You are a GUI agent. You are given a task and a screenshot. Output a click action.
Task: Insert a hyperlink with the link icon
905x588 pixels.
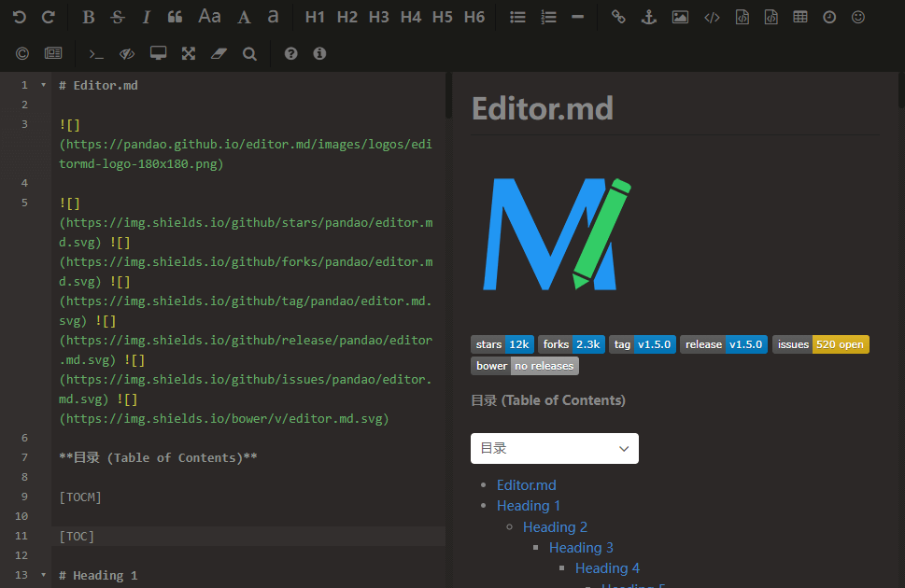618,17
